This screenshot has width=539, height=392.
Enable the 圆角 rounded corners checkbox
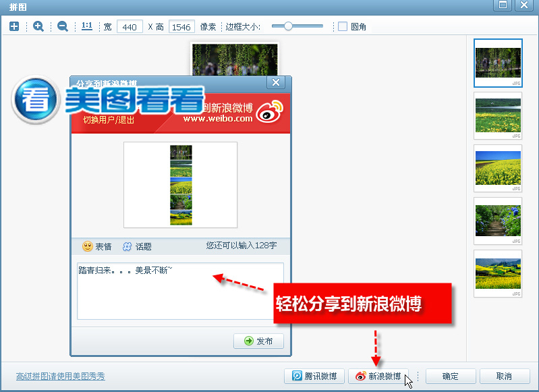click(343, 26)
